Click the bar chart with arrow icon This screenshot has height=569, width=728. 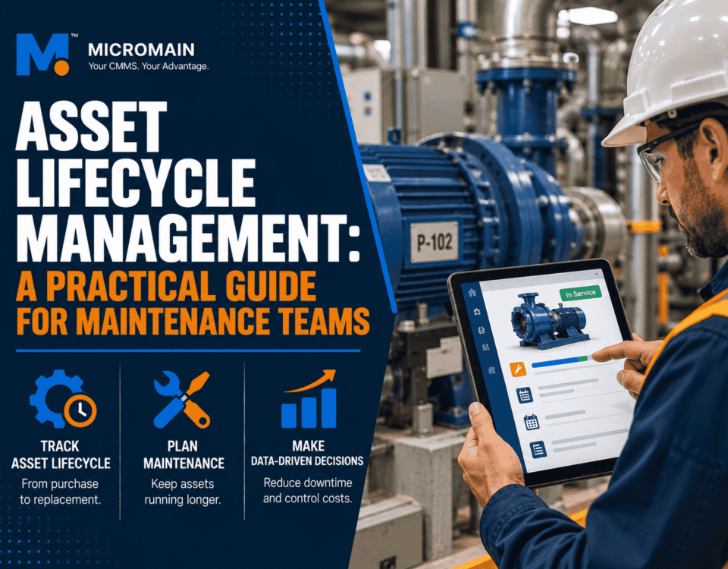click(309, 398)
